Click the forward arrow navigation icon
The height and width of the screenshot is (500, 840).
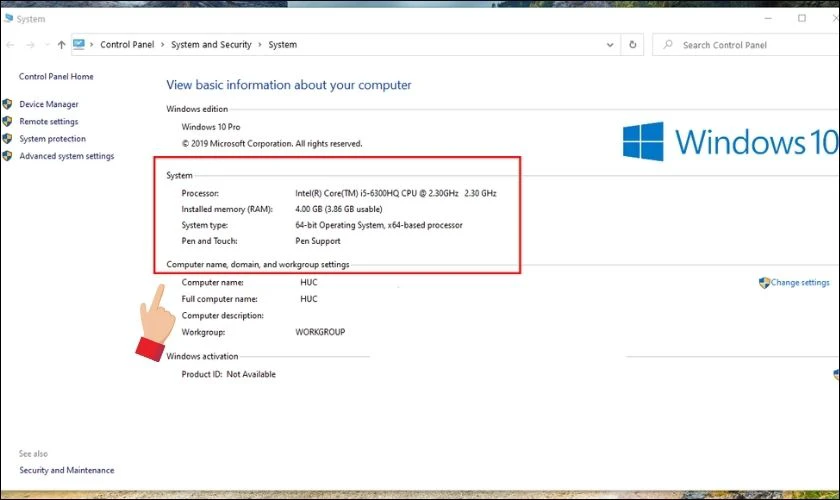31,45
